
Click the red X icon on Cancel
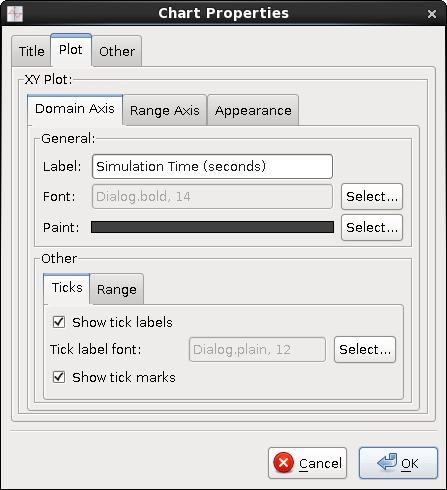point(283,463)
